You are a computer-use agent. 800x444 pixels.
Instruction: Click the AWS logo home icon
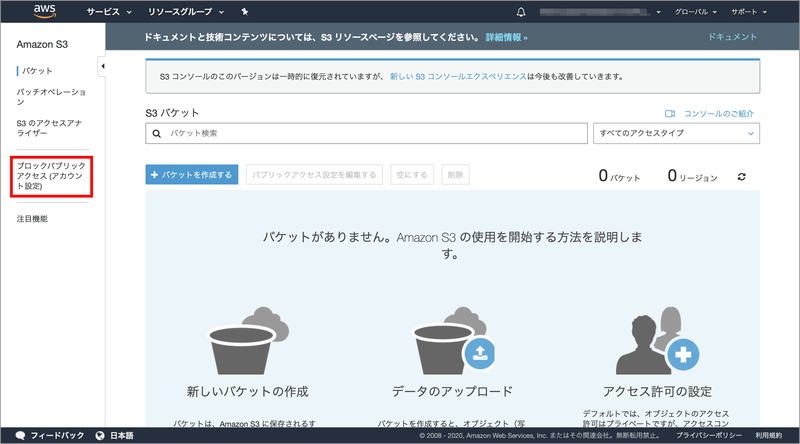click(x=44, y=11)
